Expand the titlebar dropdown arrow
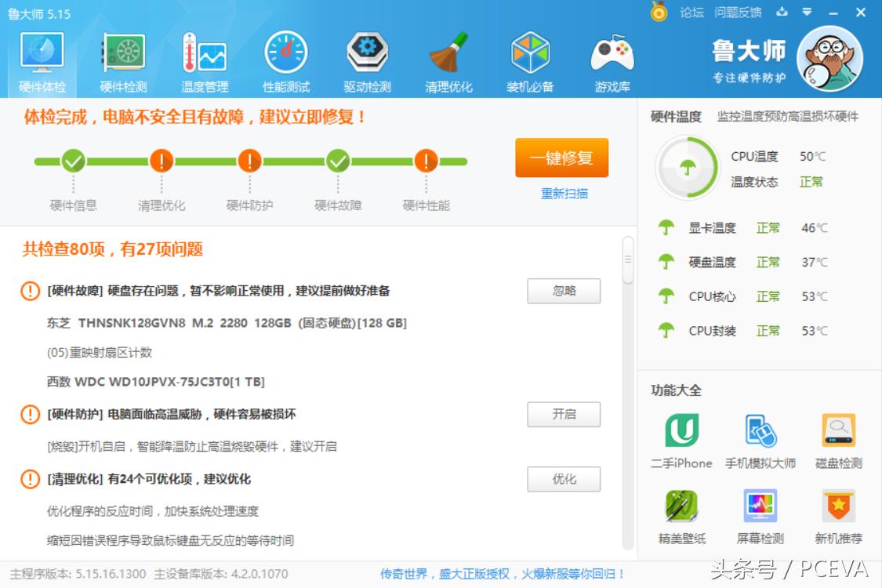The height and width of the screenshot is (588, 882). (x=808, y=13)
